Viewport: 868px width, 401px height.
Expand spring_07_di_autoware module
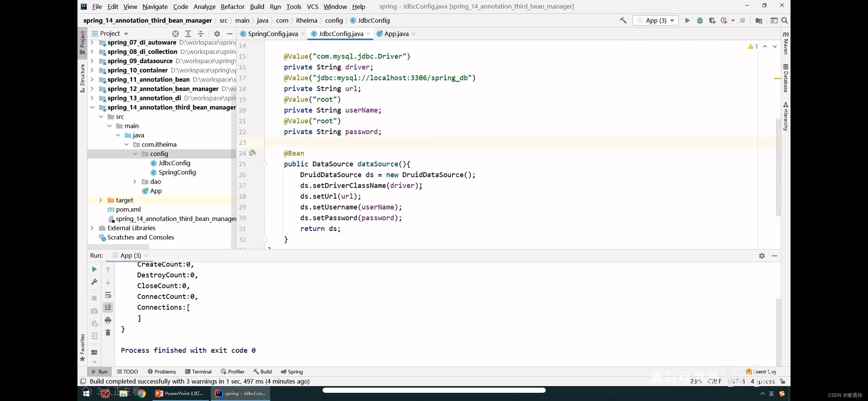(x=92, y=42)
